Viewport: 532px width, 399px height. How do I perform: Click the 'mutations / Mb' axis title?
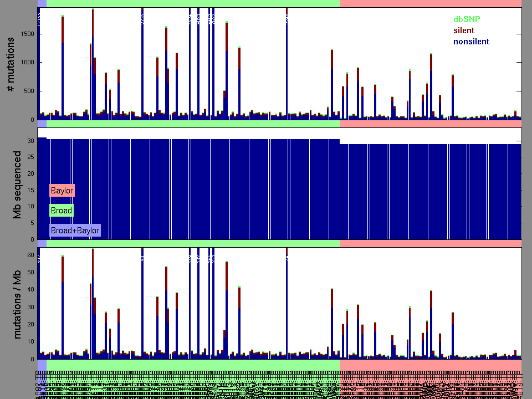pos(17,304)
